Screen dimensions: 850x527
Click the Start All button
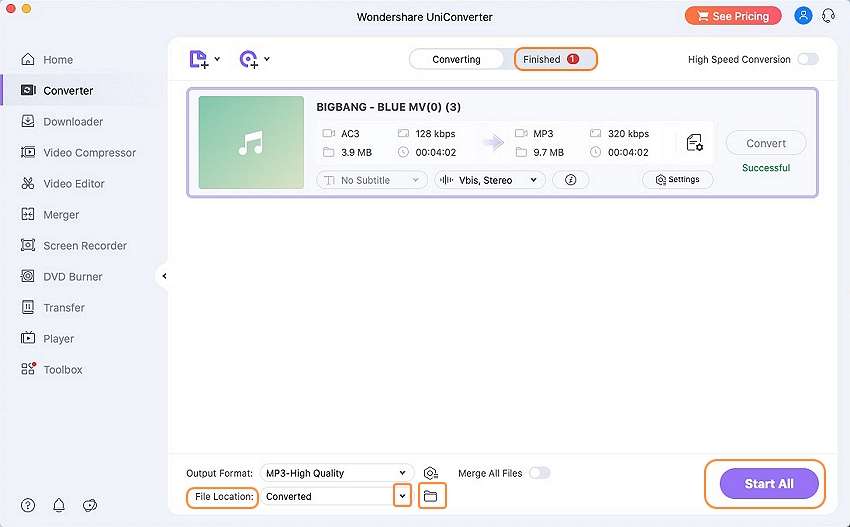[769, 484]
